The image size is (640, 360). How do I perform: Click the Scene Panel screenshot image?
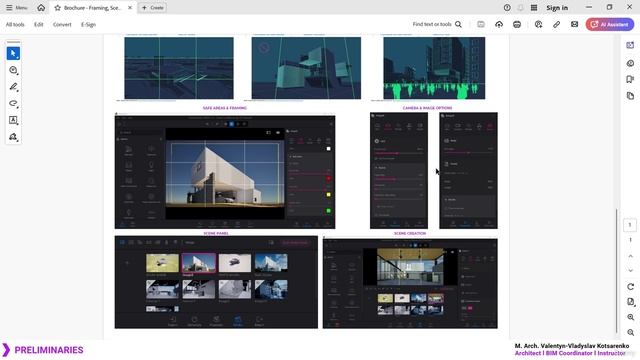tap(216, 282)
